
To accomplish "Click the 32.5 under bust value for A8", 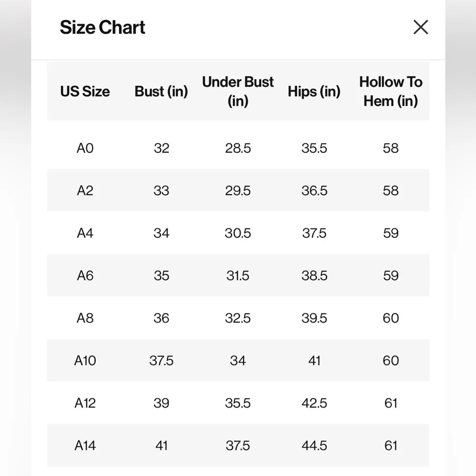I will [x=238, y=318].
